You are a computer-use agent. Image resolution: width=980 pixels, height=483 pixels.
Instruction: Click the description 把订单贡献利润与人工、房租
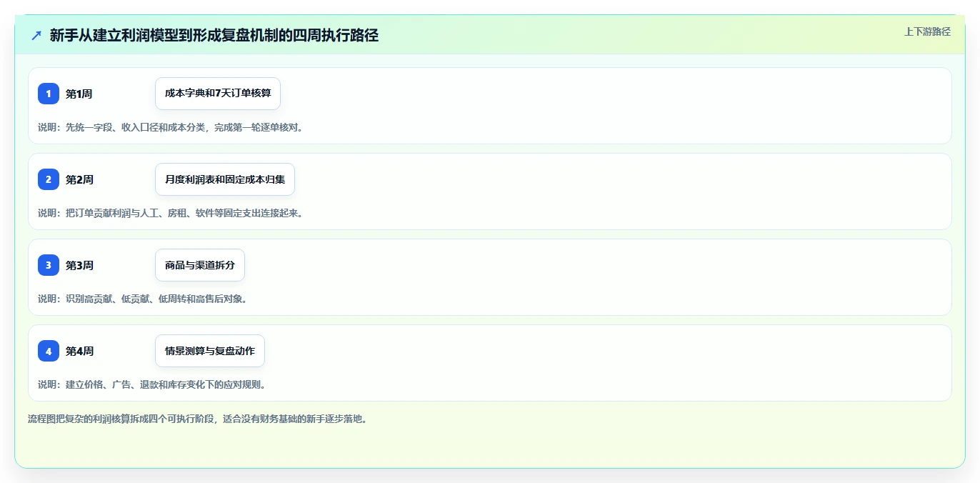(x=127, y=213)
